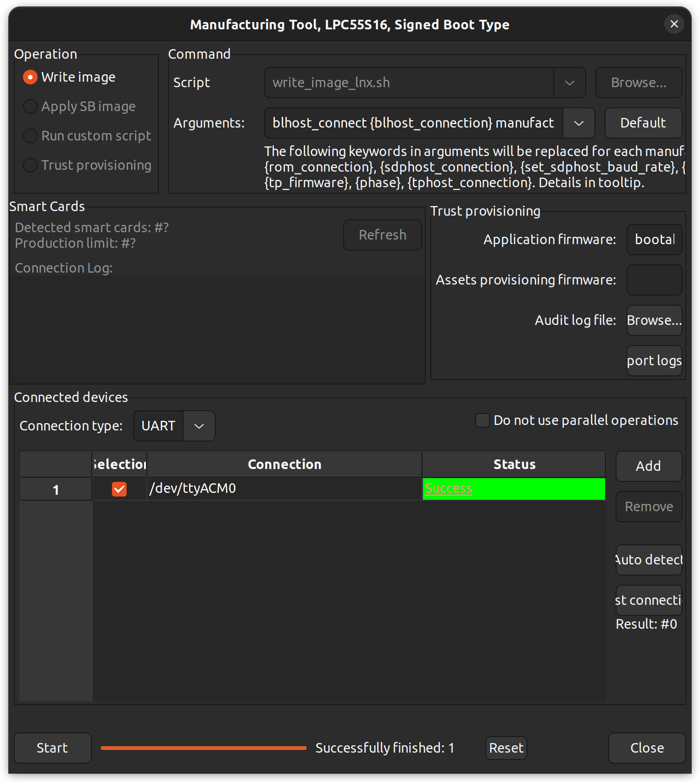Tick 'Do not use parallel operations'
The height and width of the screenshot is (782, 700).
[x=483, y=420]
